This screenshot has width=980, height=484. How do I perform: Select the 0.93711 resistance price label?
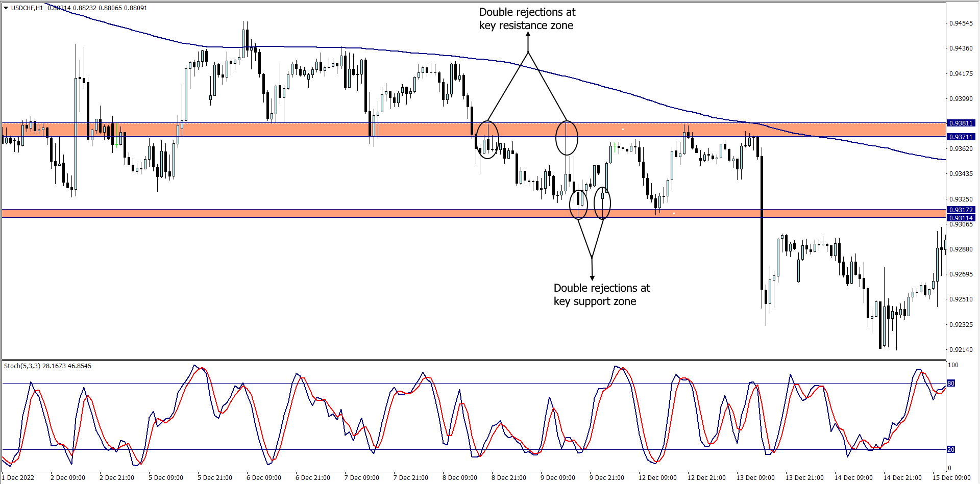pos(961,137)
